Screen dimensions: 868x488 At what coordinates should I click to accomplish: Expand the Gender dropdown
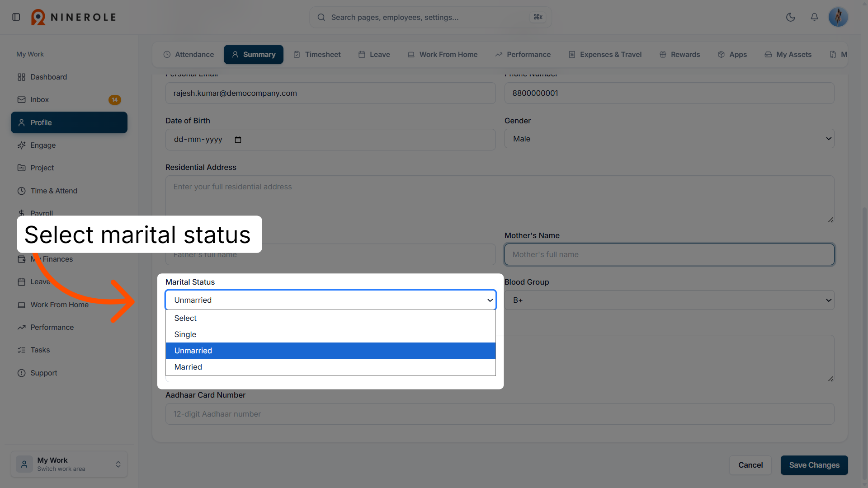669,139
